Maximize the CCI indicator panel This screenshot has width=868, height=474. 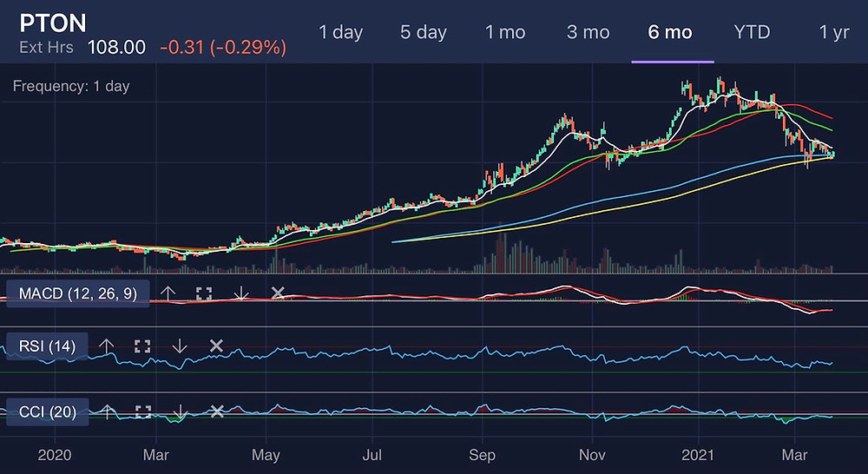(x=143, y=411)
